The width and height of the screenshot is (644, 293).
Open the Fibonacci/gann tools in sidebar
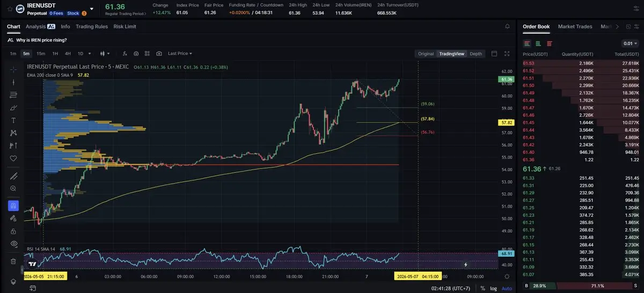tap(13, 95)
